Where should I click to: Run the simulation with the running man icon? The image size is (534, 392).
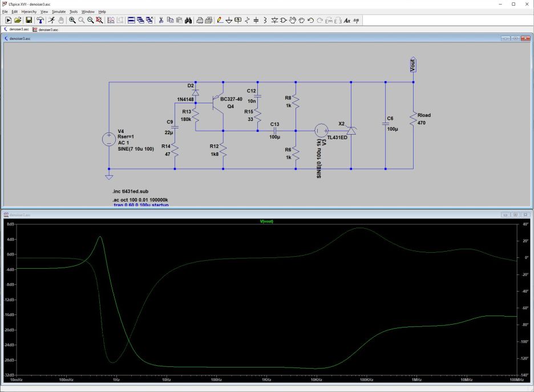[51, 21]
